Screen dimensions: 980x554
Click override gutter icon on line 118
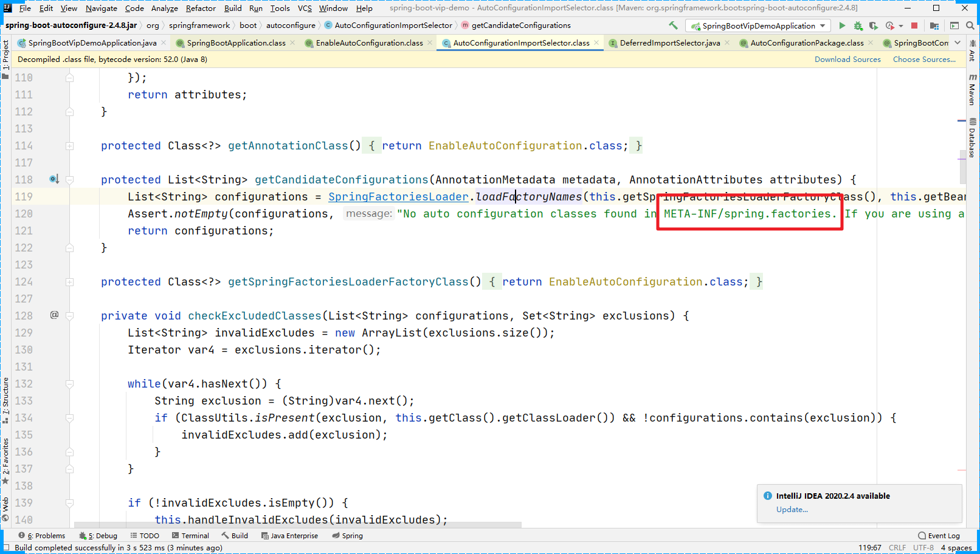[54, 179]
